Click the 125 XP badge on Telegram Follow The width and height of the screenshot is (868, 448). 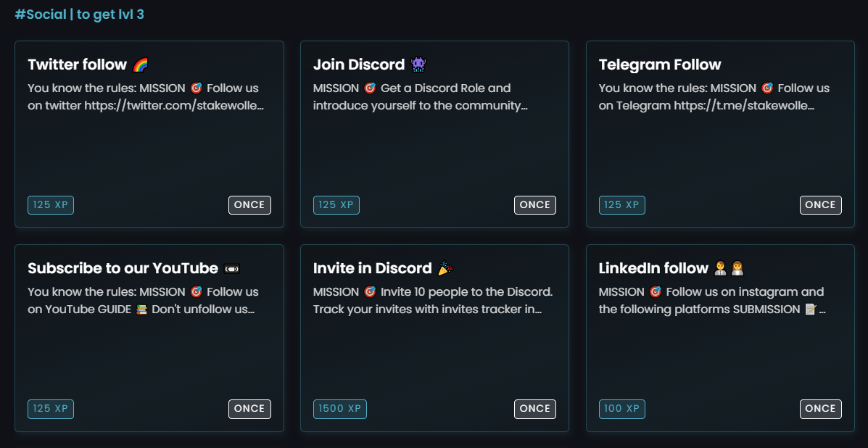tap(622, 204)
